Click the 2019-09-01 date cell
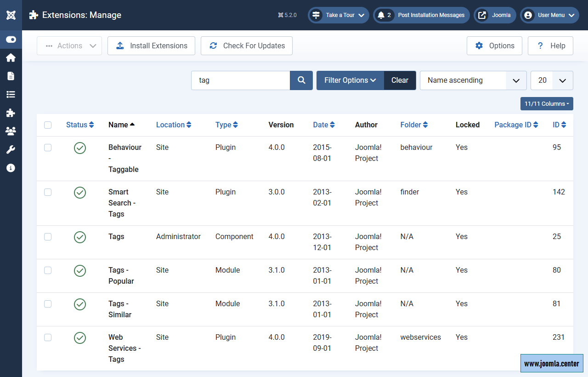The height and width of the screenshot is (377, 588). (322, 343)
